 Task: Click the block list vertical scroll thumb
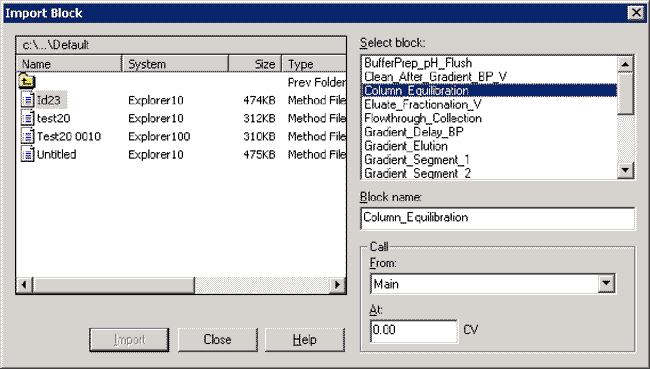(x=625, y=94)
